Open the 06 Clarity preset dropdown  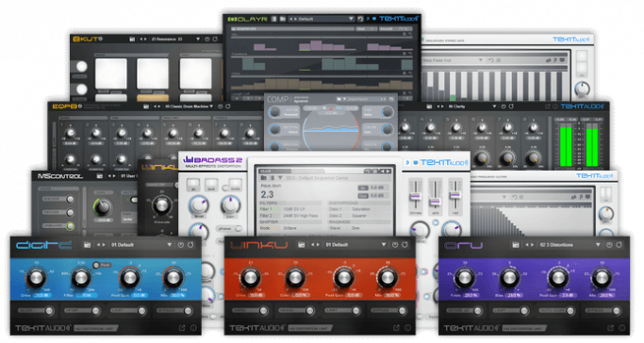pos(494,106)
